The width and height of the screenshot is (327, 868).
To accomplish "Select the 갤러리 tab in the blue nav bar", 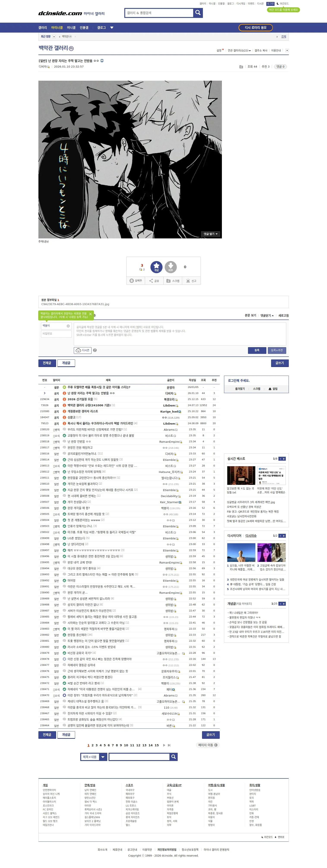I will click(43, 28).
